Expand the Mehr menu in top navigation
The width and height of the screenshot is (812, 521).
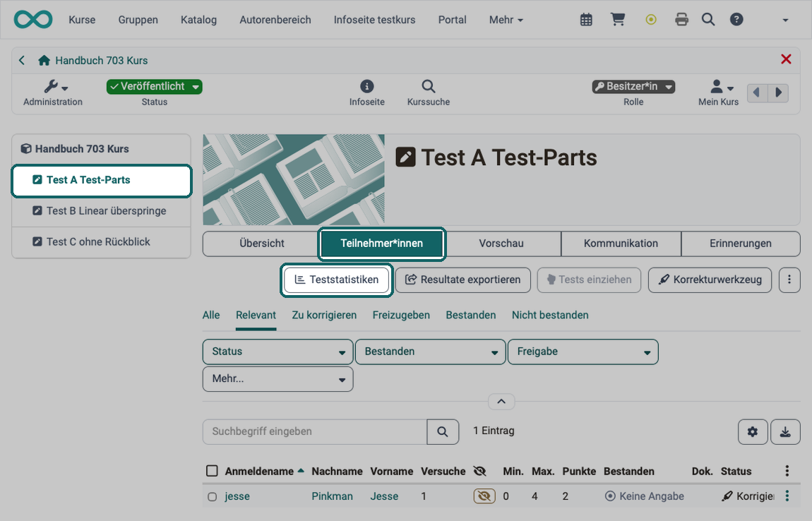click(x=506, y=20)
